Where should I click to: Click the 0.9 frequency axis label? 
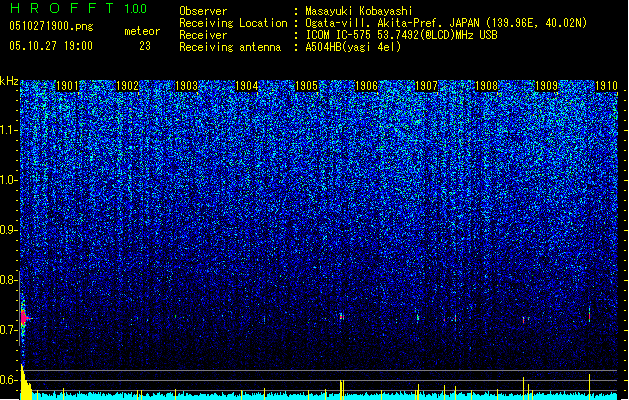tap(8, 230)
